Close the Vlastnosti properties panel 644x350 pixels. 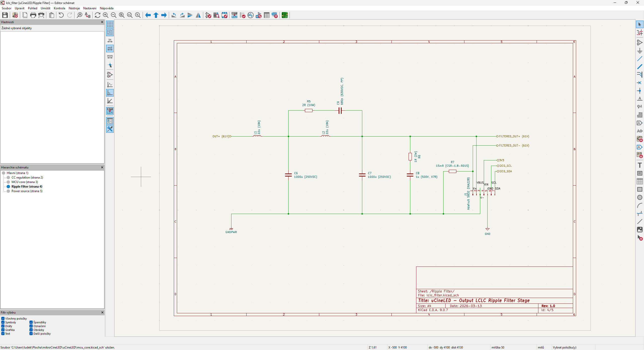coord(102,22)
